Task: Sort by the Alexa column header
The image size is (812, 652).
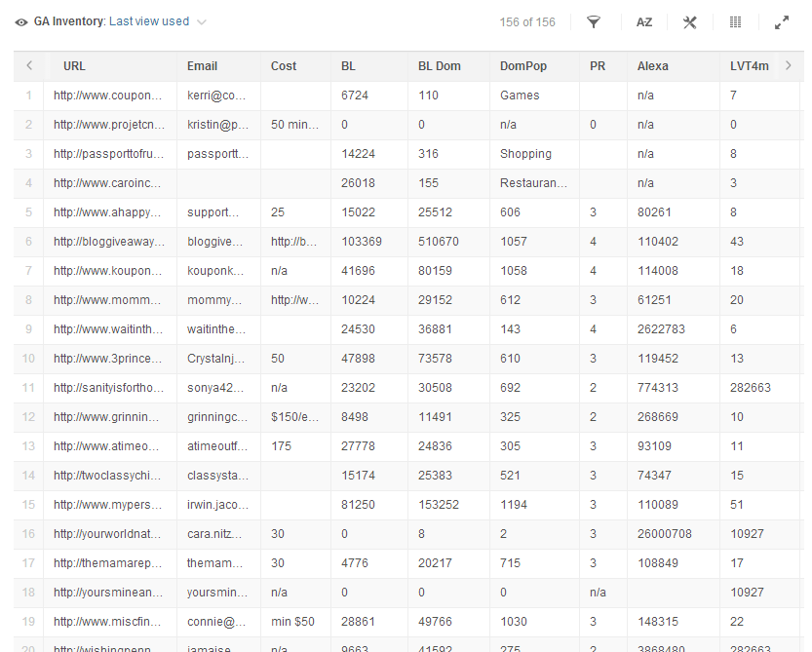Action: click(x=652, y=66)
